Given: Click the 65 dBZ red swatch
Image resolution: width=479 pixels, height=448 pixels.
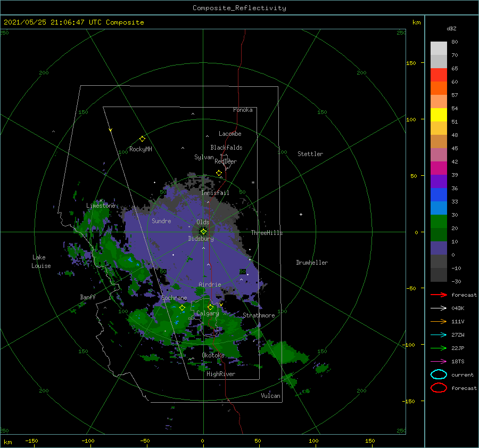Looking at the screenshot, I should coord(439,75).
